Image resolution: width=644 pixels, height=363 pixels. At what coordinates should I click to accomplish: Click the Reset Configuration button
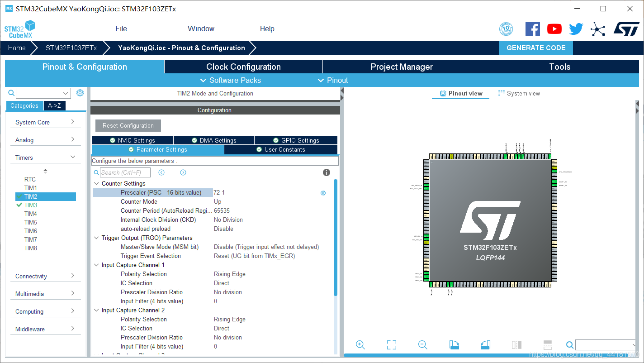(x=128, y=126)
